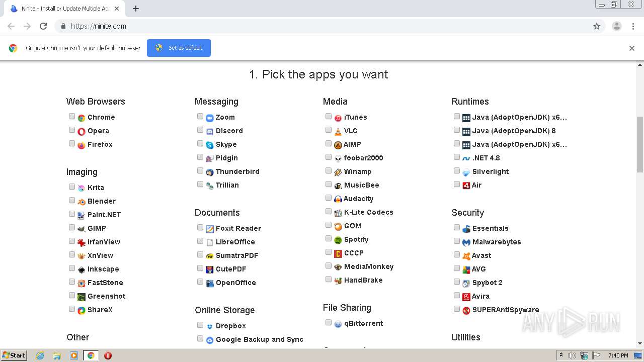Open the Chrome profile avatar

pos(617,26)
